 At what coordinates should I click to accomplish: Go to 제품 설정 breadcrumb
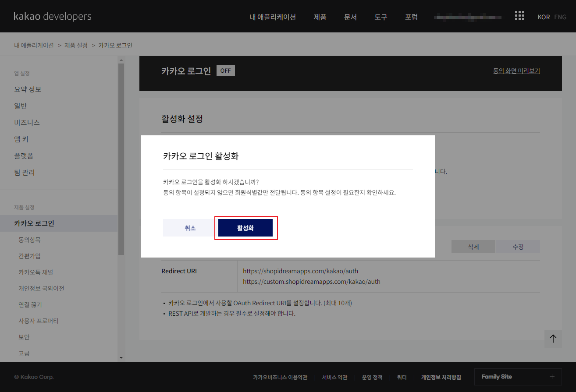click(x=76, y=46)
